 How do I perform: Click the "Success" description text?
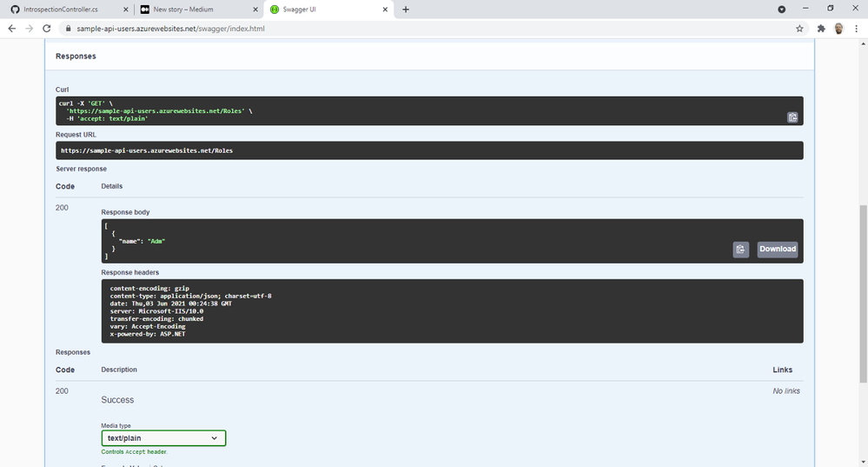117,400
